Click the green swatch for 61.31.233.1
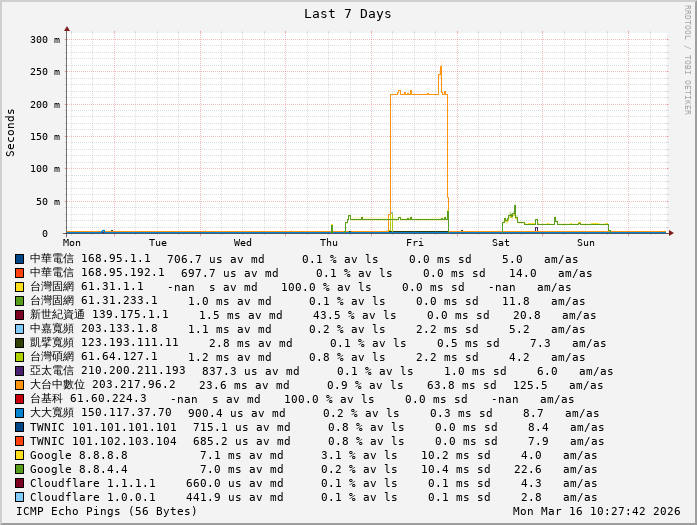 19,300
